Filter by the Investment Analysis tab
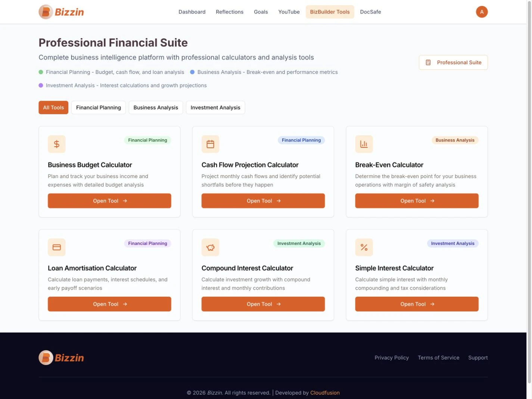 215,107
